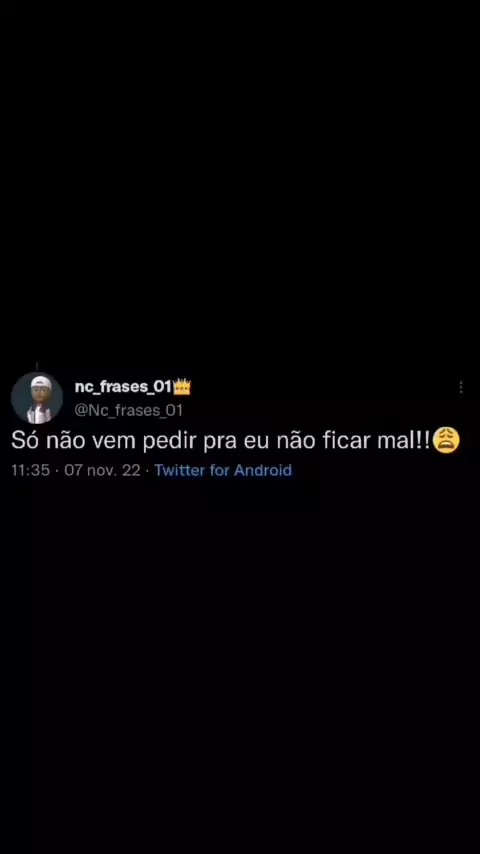Click the 07 nov. 22 date
This screenshot has width=480, height=854.
coord(102,470)
